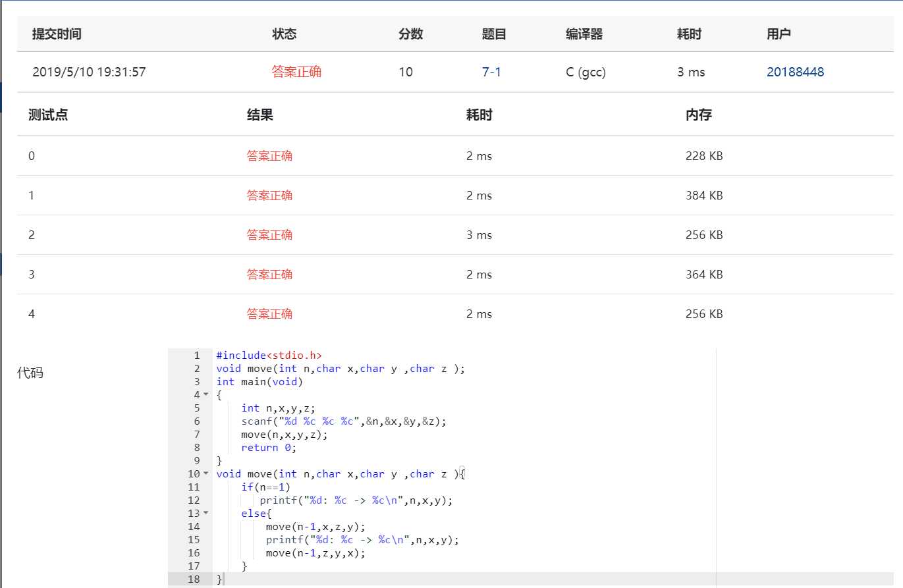Screen dimensions: 903x588
Task: Place cursor on move(n-1,x,z,y); line
Action: click(x=315, y=527)
